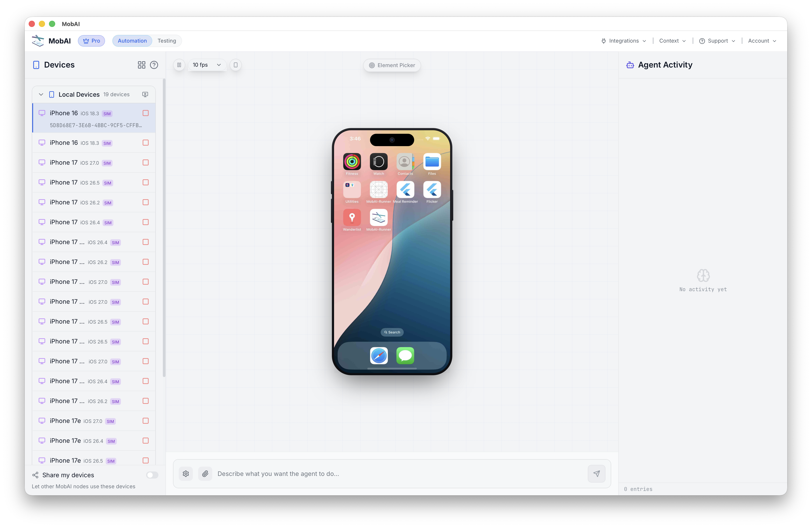Open the Watch app icon
Image resolution: width=812 pixels, height=528 pixels.
[x=379, y=162]
